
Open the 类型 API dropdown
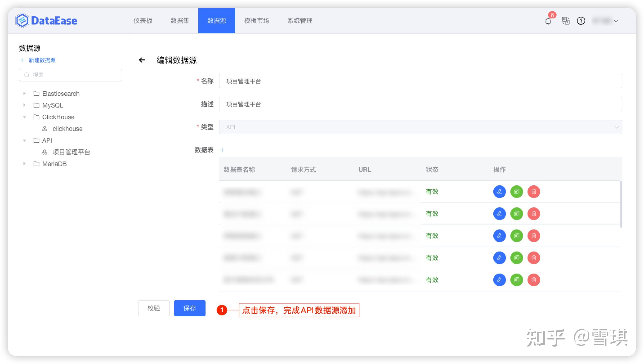coord(420,127)
